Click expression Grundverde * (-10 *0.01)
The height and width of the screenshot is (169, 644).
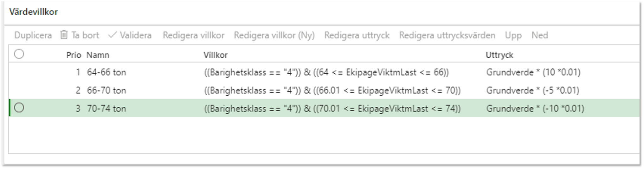pyautogui.click(x=535, y=109)
